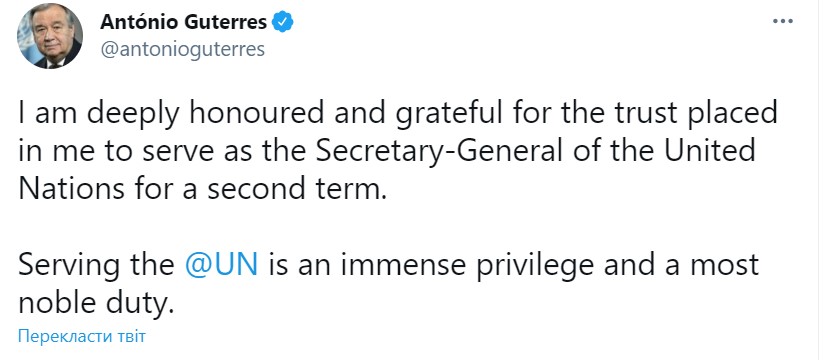Click the word "privilege" in the tweet

(534, 267)
